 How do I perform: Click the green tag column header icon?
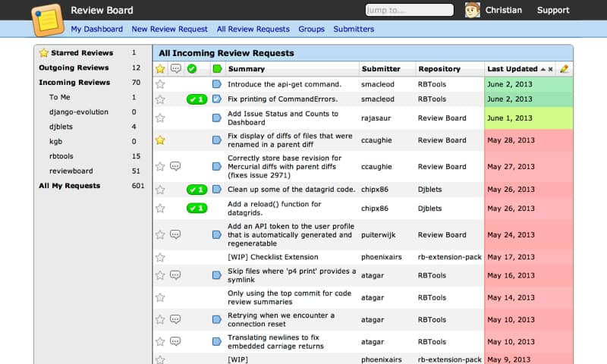coord(217,69)
